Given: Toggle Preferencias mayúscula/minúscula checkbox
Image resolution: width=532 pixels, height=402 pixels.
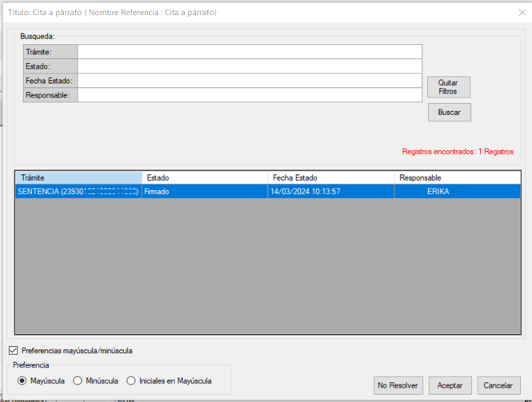Looking at the screenshot, I should [x=14, y=351].
